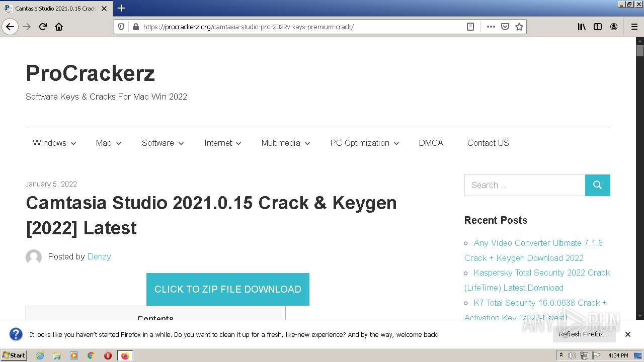Show hidden tray icons arrow
The image size is (644, 362).
pyautogui.click(x=561, y=355)
